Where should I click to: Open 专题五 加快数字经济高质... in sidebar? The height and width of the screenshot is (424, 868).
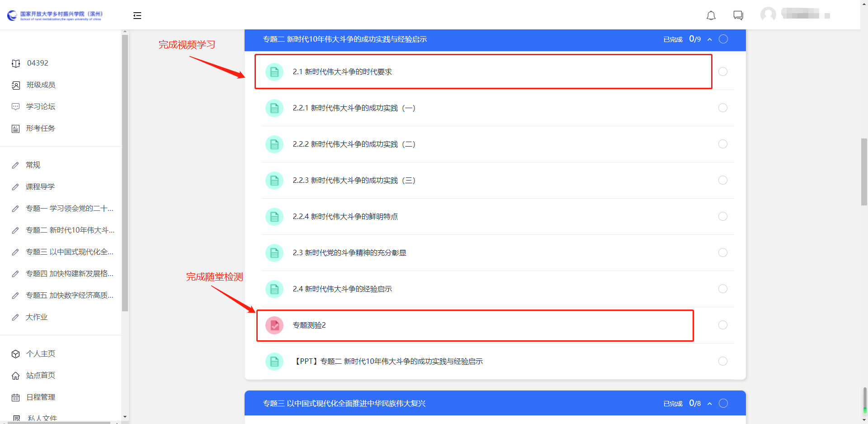(x=70, y=295)
